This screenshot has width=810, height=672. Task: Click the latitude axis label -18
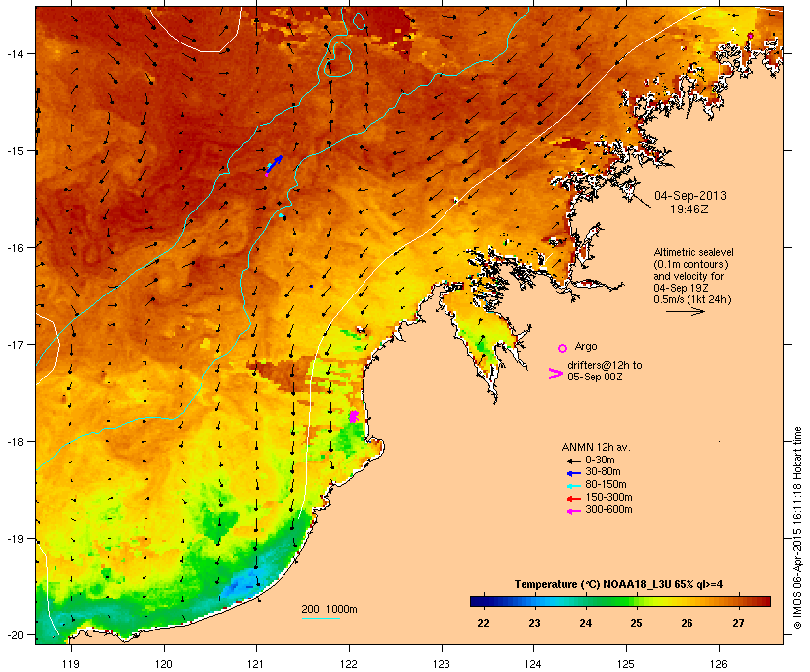tap(14, 442)
